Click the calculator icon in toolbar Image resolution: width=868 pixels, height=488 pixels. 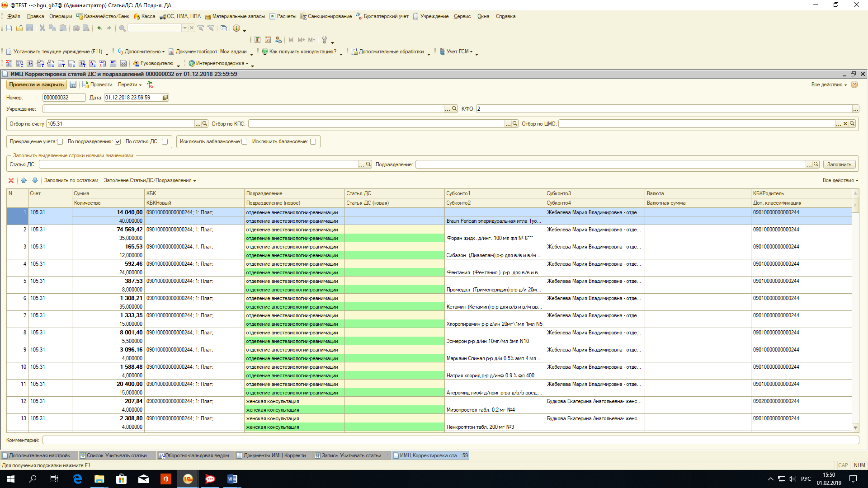coord(258,40)
